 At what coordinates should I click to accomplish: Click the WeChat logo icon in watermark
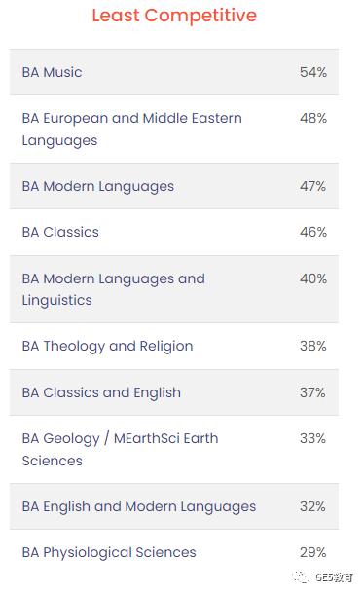tap(301, 576)
